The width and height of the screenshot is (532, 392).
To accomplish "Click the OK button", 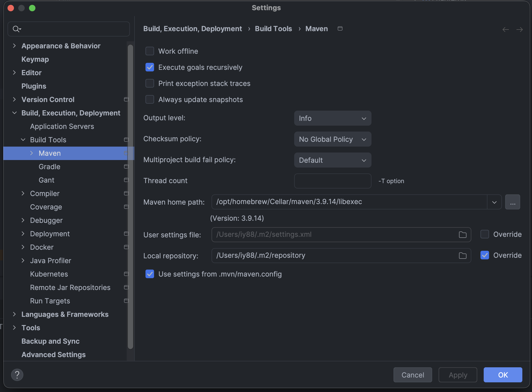I will [x=502, y=375].
